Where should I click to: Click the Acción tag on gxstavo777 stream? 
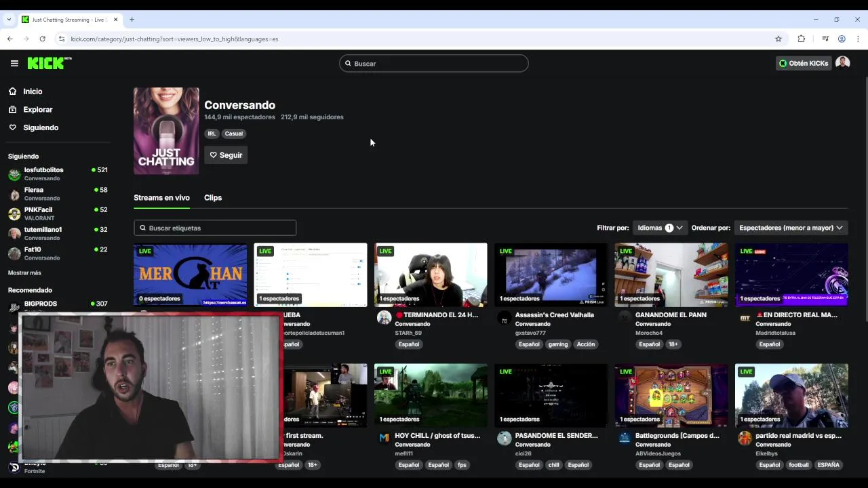pos(586,344)
